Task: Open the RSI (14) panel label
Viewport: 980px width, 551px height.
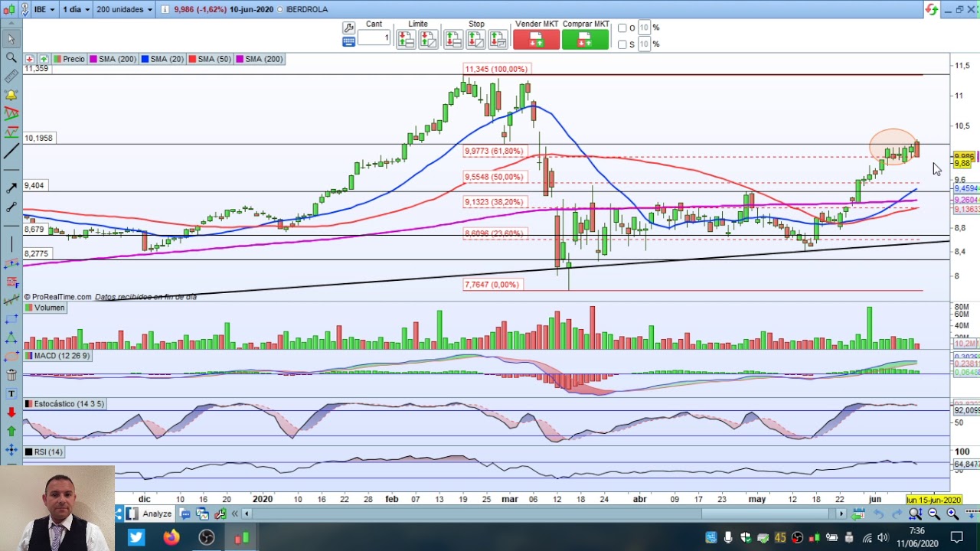Action: (x=44, y=452)
